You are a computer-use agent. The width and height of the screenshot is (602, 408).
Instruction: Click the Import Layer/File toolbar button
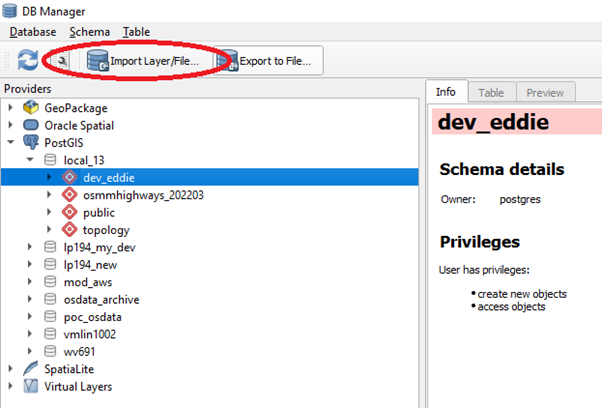pos(144,61)
